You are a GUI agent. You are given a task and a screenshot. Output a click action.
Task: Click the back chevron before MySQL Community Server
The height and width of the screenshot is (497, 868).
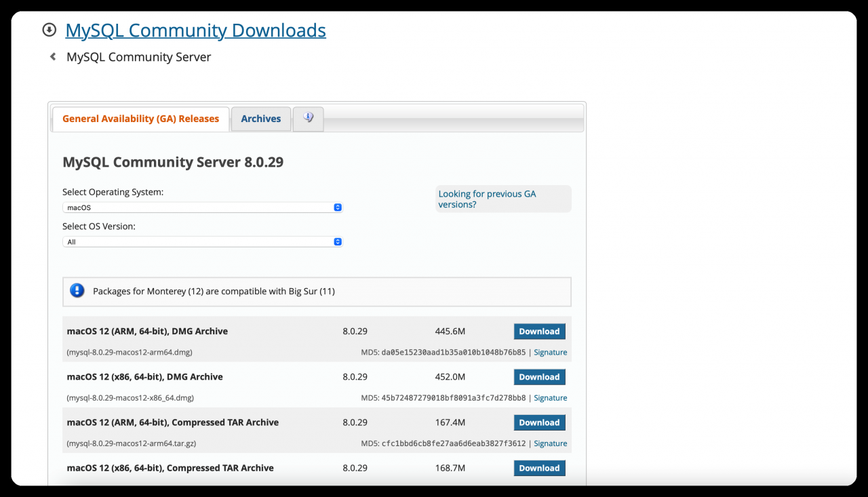(x=53, y=57)
